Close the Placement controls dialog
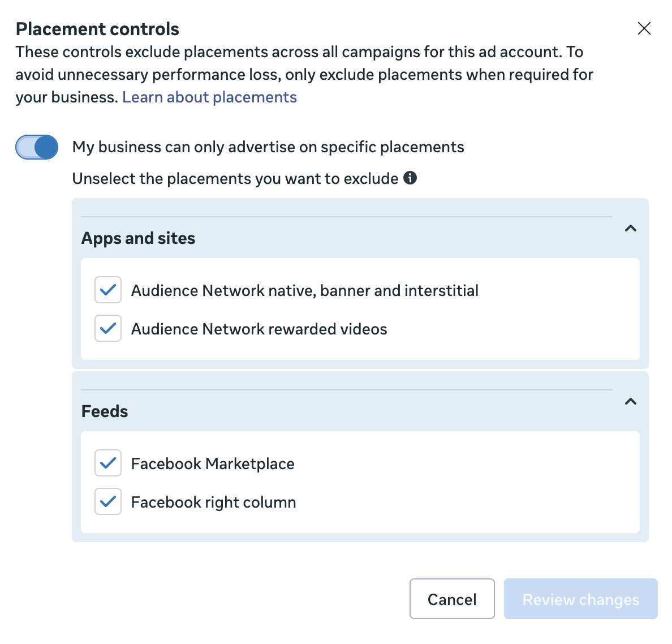672x644 pixels. pyautogui.click(x=644, y=28)
